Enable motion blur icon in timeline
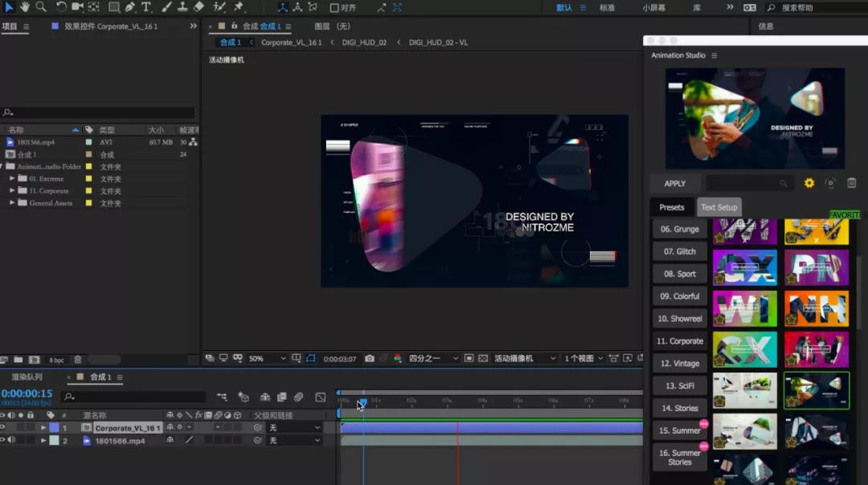 298,397
